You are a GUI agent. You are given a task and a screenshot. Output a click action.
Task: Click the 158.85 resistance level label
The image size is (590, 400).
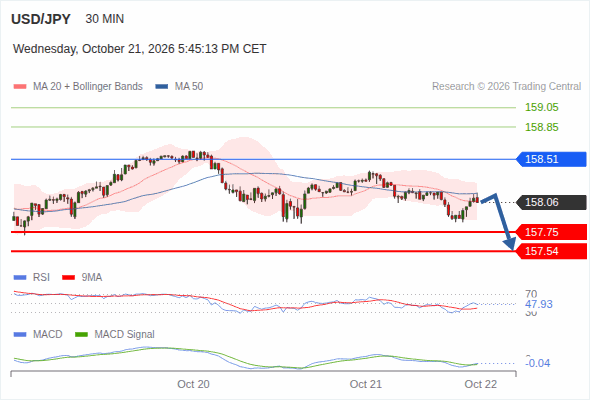point(541,127)
